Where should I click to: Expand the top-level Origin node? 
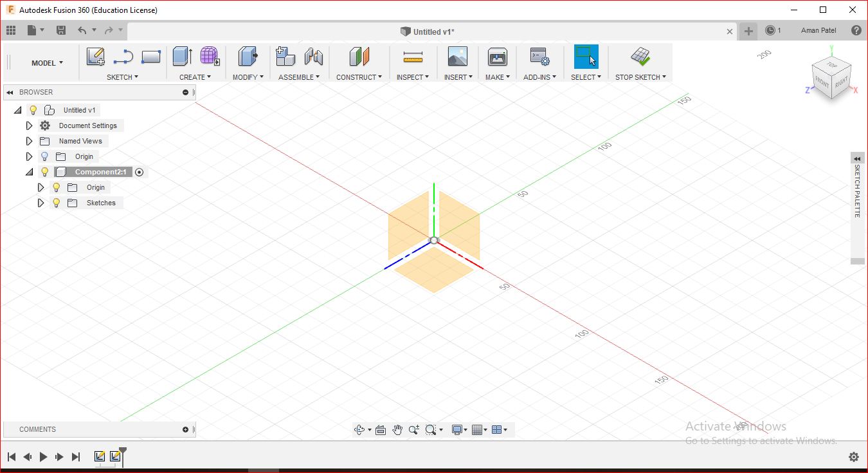pyautogui.click(x=29, y=156)
